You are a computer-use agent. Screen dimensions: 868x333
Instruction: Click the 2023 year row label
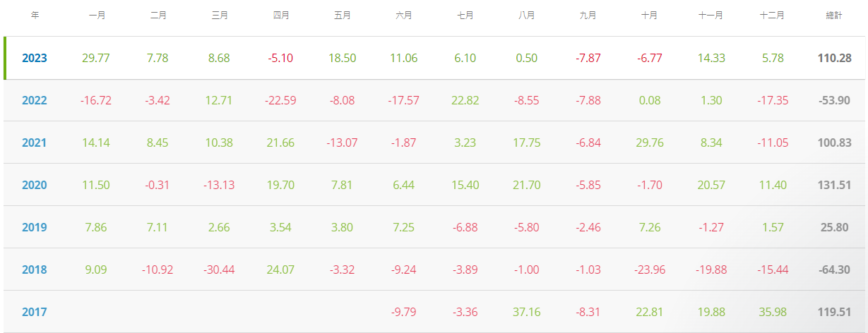(x=34, y=58)
